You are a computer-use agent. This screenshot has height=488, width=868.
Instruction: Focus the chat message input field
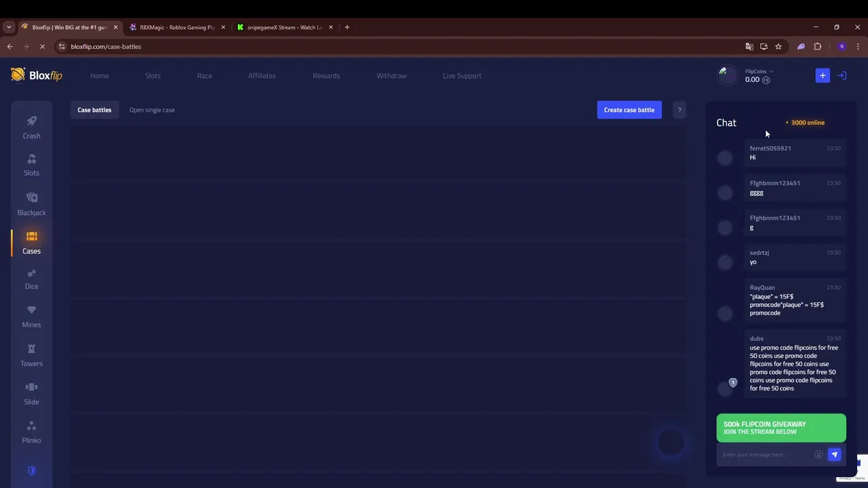click(x=765, y=455)
